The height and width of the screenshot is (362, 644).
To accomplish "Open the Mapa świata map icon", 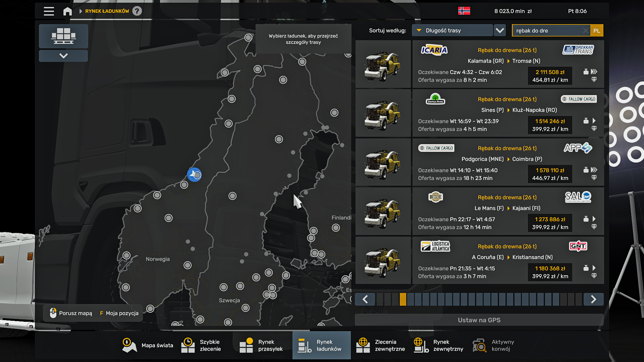I will pyautogui.click(x=129, y=345).
